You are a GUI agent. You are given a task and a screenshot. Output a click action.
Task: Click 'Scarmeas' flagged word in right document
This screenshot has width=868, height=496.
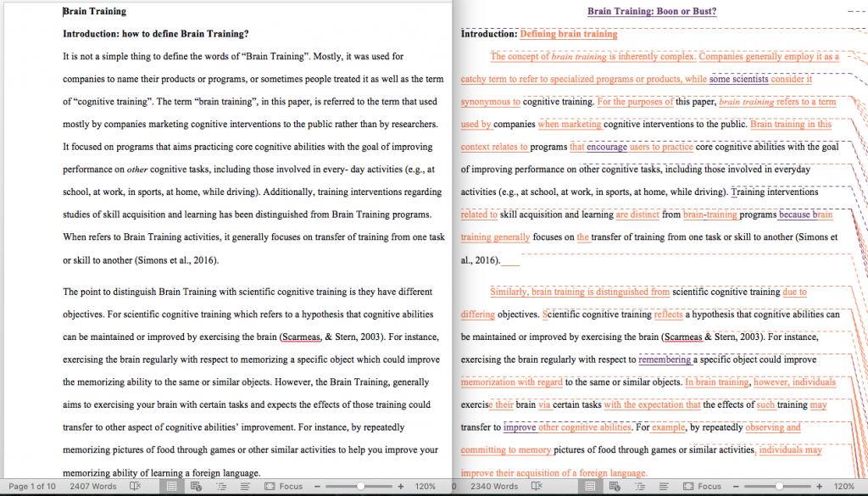coord(683,337)
